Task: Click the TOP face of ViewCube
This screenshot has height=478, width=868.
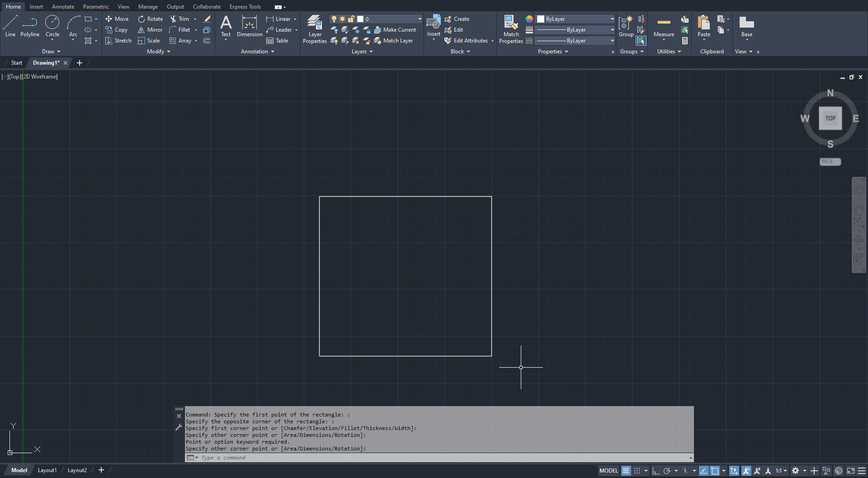Action: click(830, 118)
